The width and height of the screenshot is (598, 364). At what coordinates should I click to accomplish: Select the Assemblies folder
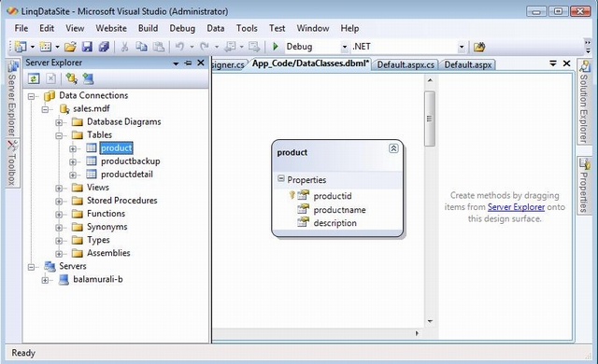108,253
